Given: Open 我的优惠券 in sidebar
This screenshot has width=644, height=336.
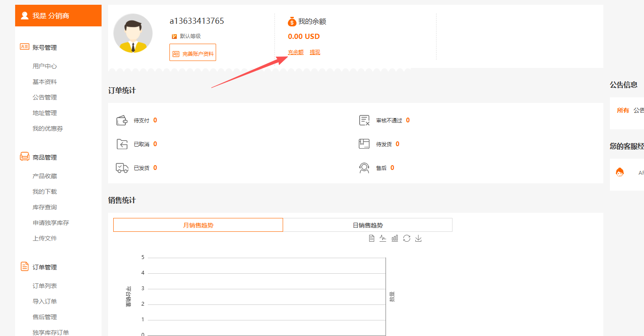Looking at the screenshot, I should [x=48, y=128].
